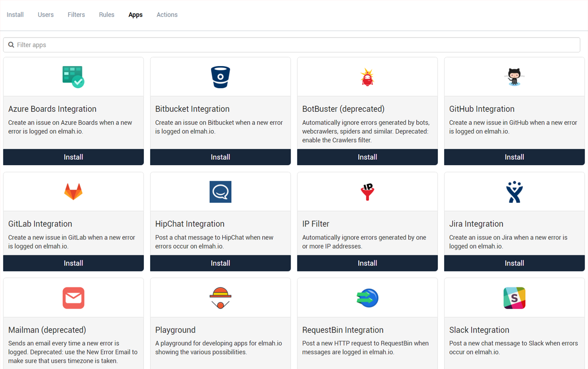Click the Playground card title

[x=176, y=330]
